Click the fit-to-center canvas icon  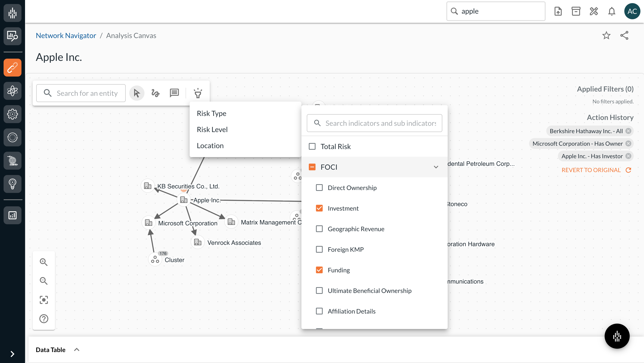coord(44,300)
